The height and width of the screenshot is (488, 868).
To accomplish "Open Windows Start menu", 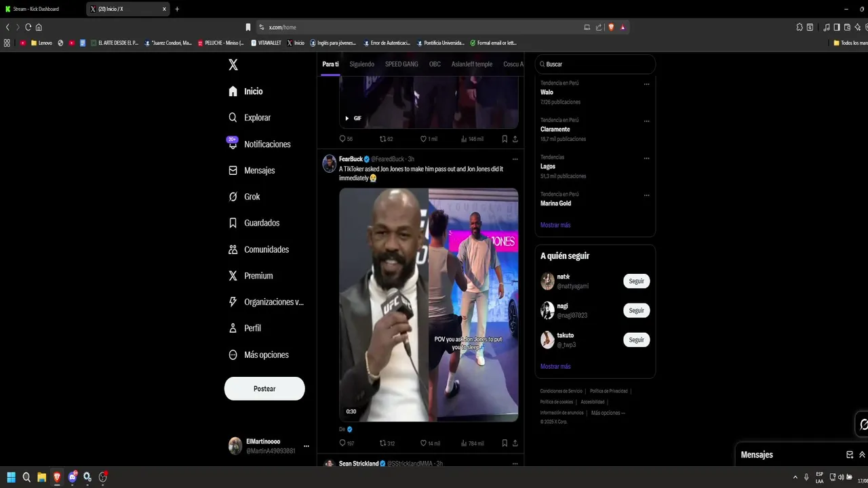I will [x=11, y=477].
